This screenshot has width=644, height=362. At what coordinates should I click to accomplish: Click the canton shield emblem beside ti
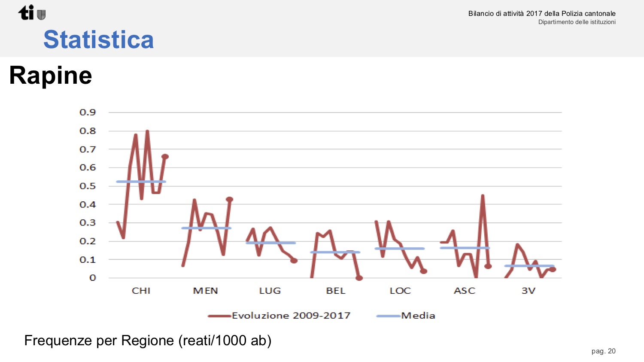[41, 15]
